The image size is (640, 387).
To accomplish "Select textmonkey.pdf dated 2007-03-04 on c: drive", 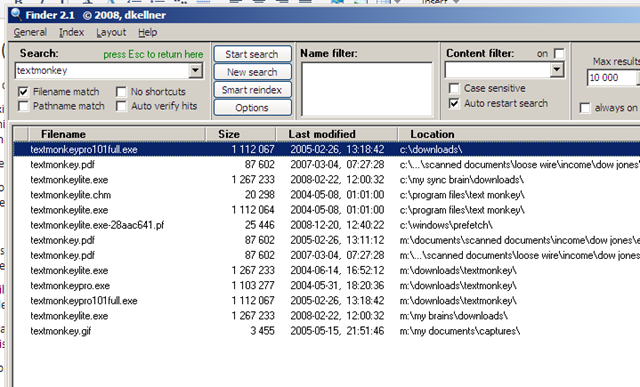I will pos(327,165).
